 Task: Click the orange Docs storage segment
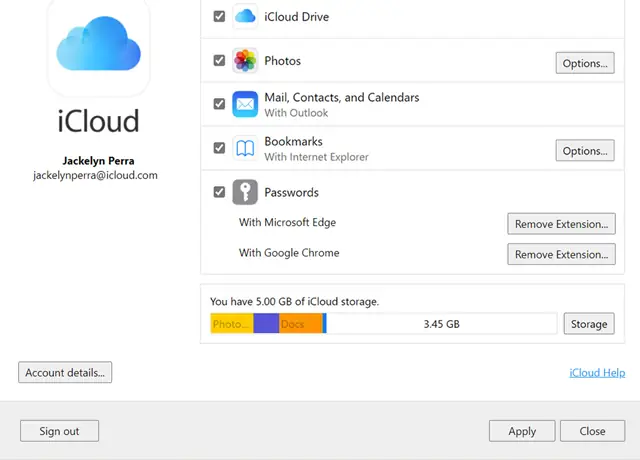(300, 324)
